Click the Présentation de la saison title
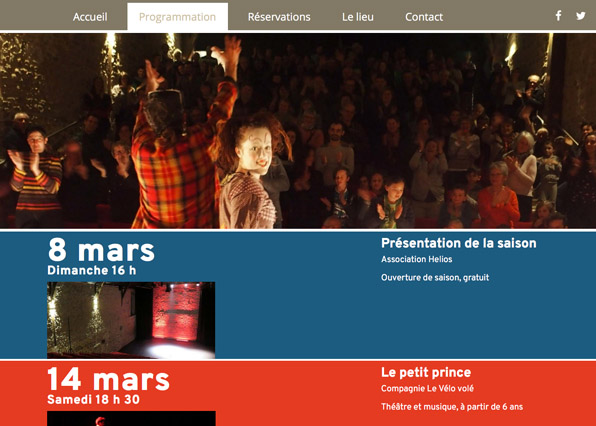 (x=458, y=243)
